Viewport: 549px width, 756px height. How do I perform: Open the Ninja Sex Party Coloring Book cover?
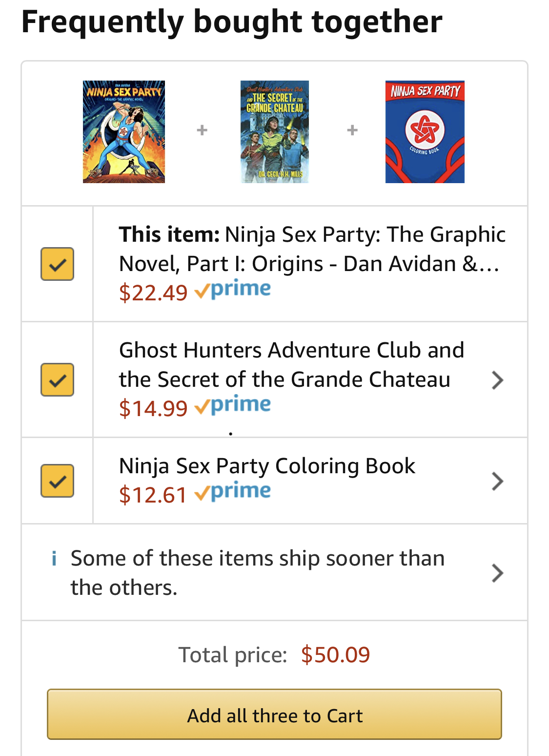click(425, 132)
